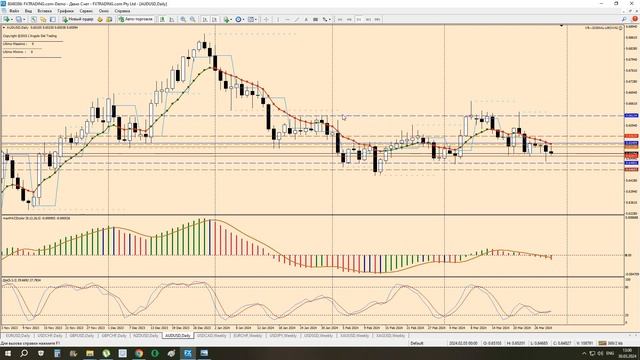This screenshot has width=640, height=360.
Task: Open the Profiles toolbar icon
Action: (x=19, y=19)
